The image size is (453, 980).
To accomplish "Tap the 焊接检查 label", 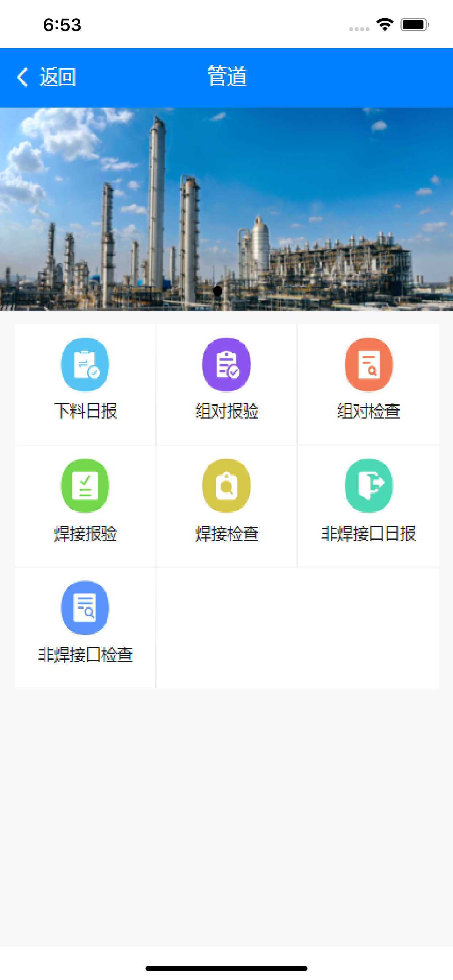I will (227, 533).
